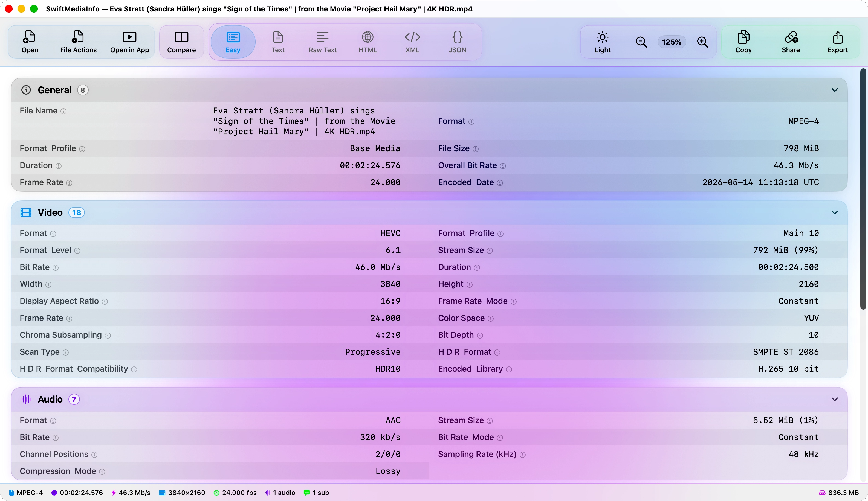Image resolution: width=868 pixels, height=501 pixels.
Task: Click the Video section film icon
Action: 26,213
